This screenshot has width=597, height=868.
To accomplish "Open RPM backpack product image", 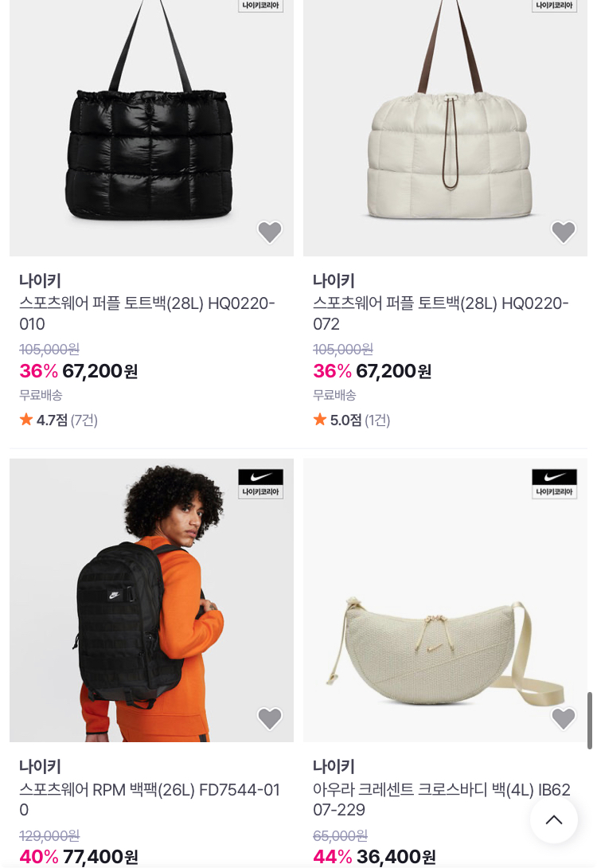I will (151, 600).
